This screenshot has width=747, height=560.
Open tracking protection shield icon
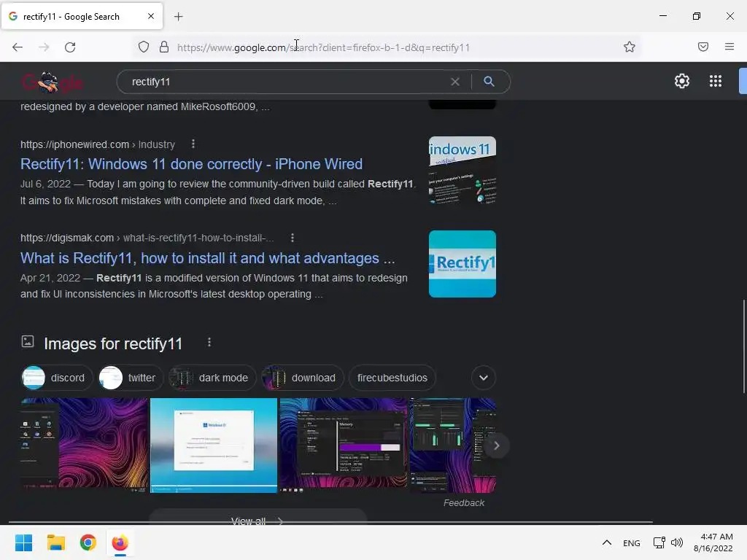(x=144, y=47)
